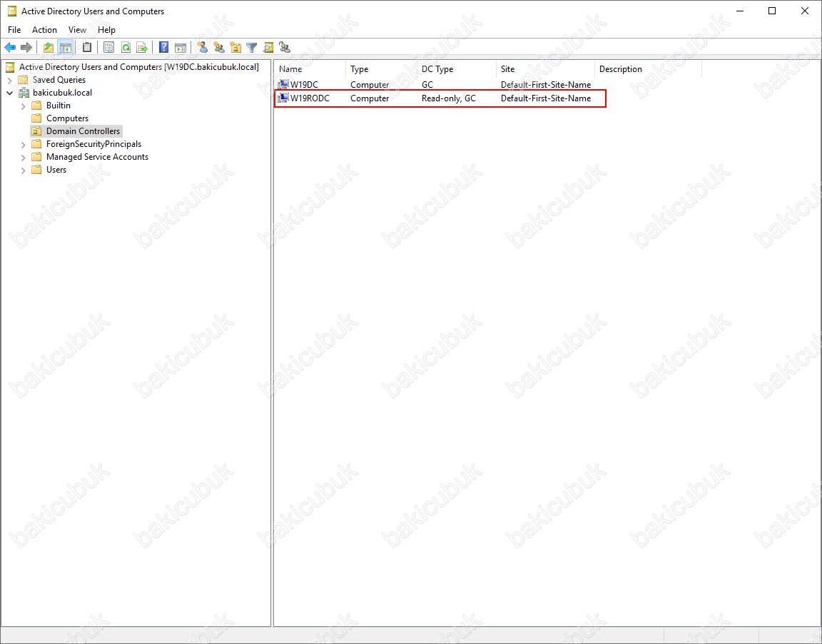
Task: Click Find objects magnifier icon
Action: (268, 48)
